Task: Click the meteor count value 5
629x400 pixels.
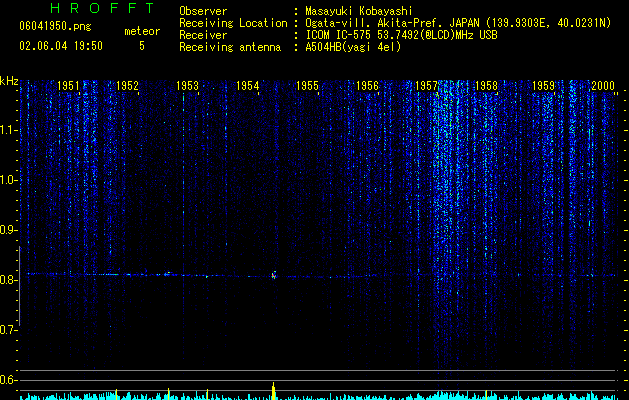Action: pyautogui.click(x=142, y=46)
